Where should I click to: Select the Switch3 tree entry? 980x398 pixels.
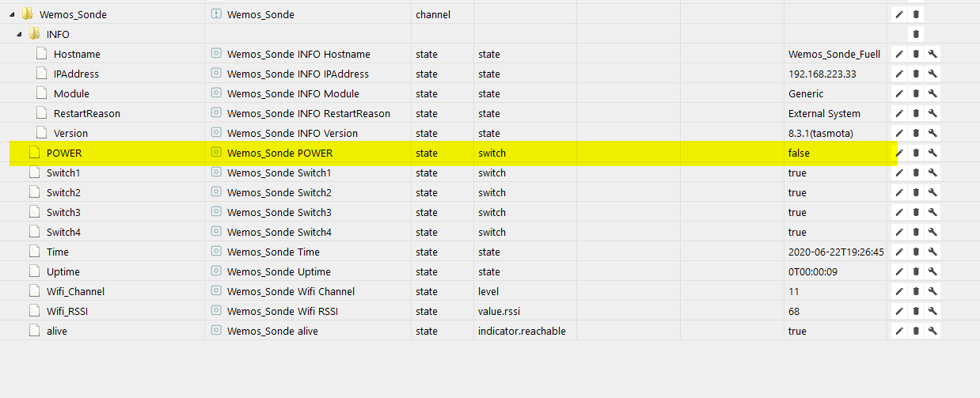coord(64,212)
